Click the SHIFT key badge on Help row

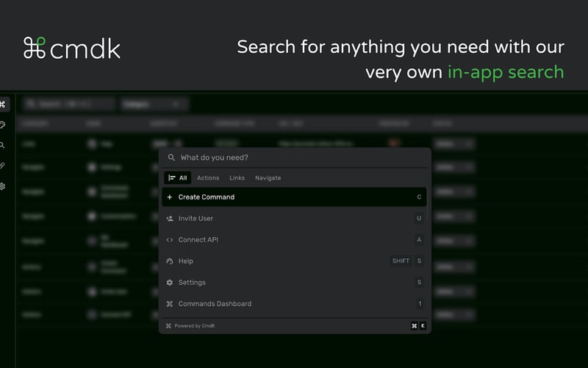[401, 261]
